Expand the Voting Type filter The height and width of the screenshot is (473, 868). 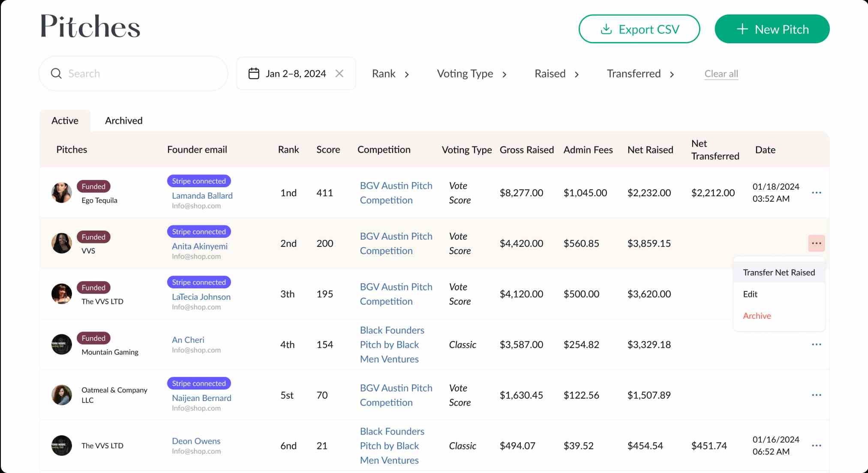coord(472,74)
